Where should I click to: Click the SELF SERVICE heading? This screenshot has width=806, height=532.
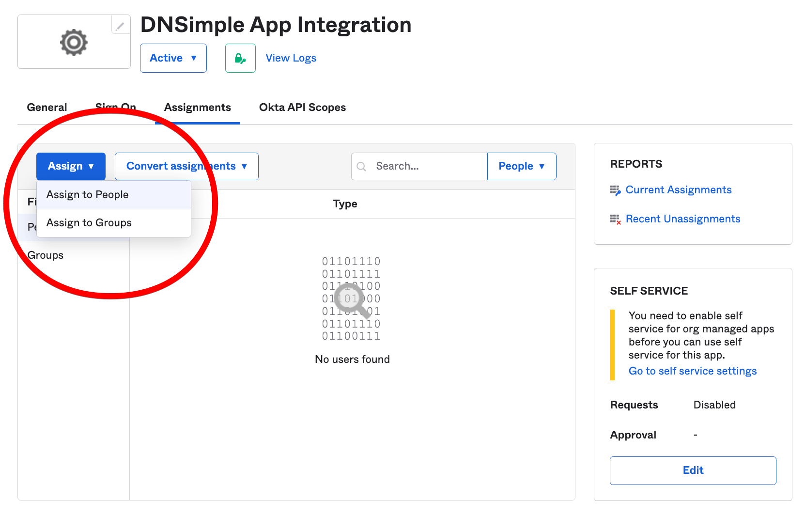(649, 291)
